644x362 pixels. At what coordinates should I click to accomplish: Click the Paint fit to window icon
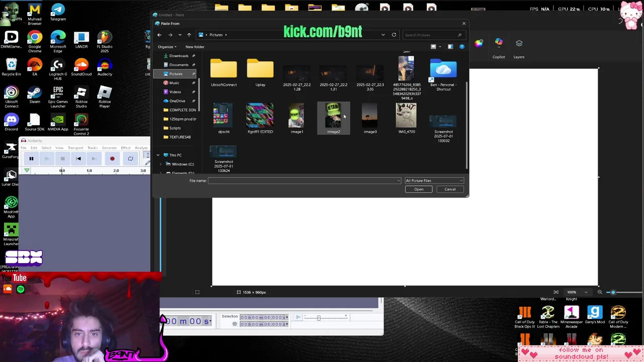click(556, 292)
